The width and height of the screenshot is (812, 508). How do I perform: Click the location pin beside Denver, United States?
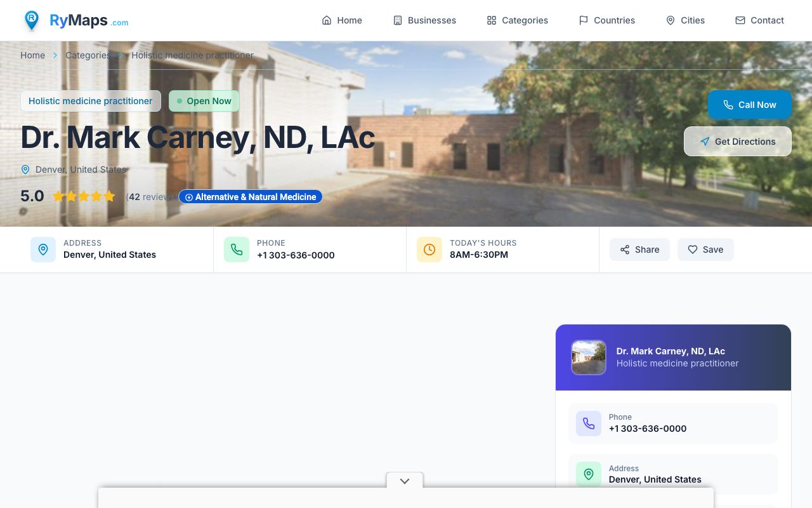[25, 170]
